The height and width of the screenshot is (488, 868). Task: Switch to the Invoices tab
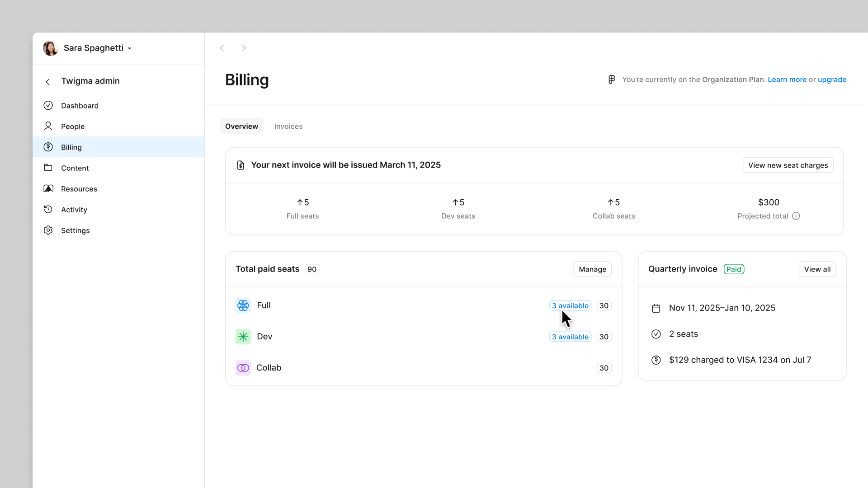coord(288,127)
